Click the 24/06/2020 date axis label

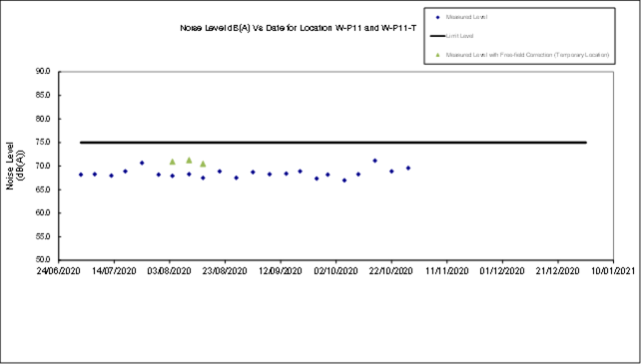[x=58, y=271]
